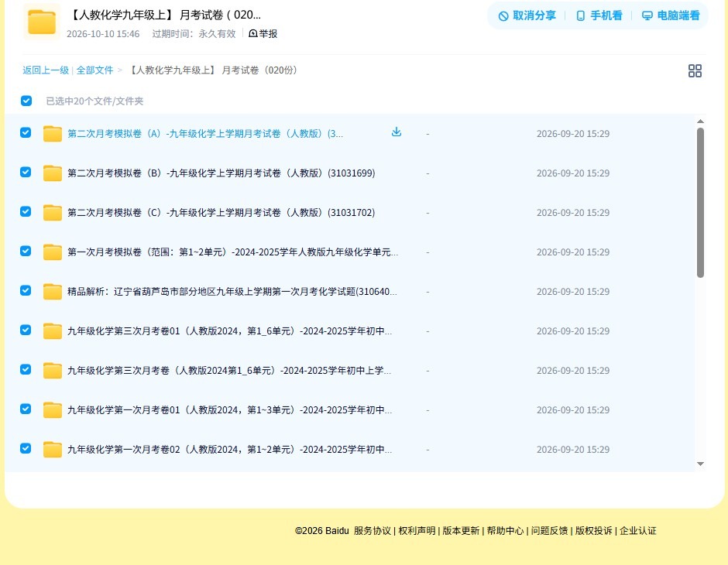Open folder 第二次月考模拟卷 (C) (31031702)
Image resolution: width=728 pixels, height=565 pixels.
coord(221,212)
